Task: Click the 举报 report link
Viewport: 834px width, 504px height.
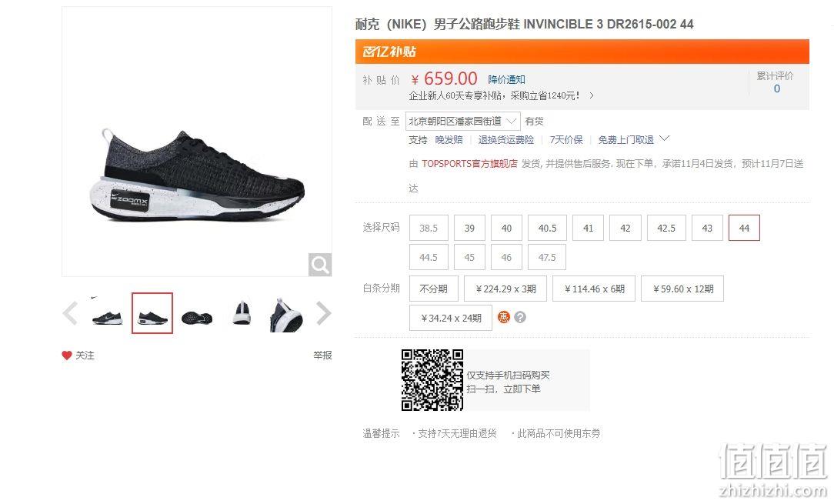Action: 322,355
